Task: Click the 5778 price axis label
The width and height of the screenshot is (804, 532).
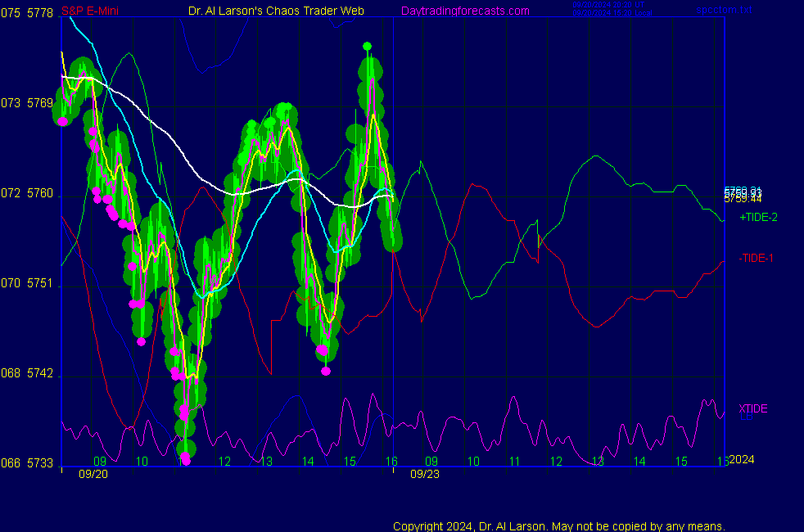Action: point(38,13)
